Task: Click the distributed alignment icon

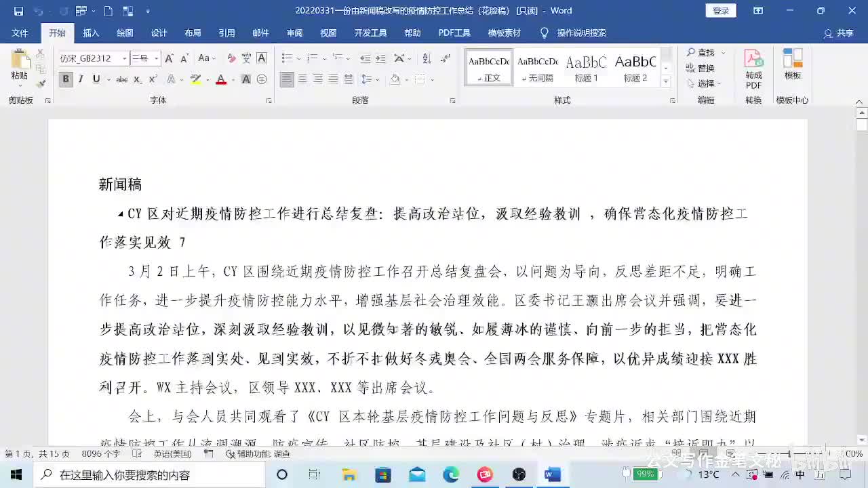Action: 349,79
